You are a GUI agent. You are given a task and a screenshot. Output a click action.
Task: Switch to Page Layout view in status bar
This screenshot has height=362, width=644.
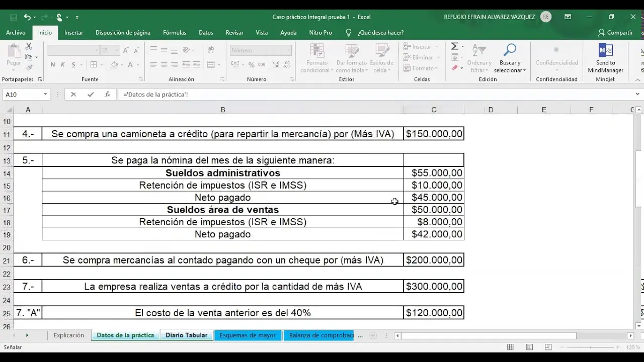point(529,347)
